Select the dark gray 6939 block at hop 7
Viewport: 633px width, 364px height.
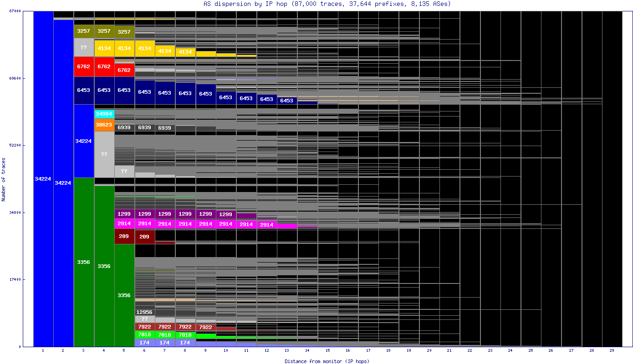[165, 128]
